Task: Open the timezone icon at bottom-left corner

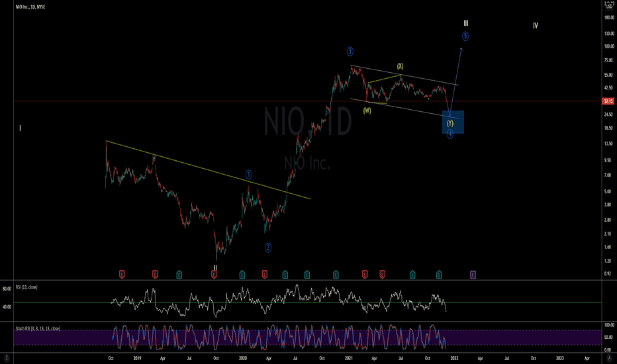Action: point(7,359)
